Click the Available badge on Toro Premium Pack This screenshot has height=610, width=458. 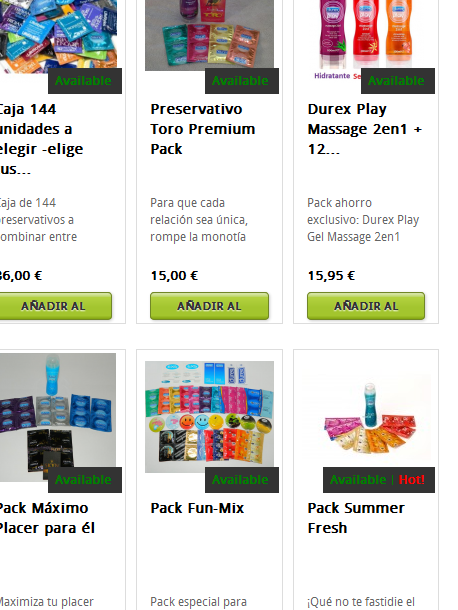point(242,81)
